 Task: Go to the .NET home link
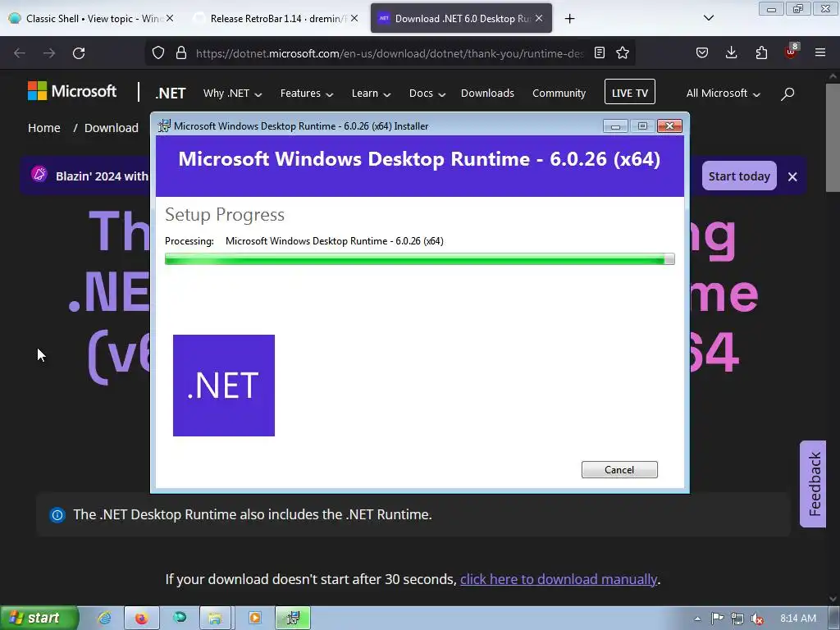pos(171,94)
